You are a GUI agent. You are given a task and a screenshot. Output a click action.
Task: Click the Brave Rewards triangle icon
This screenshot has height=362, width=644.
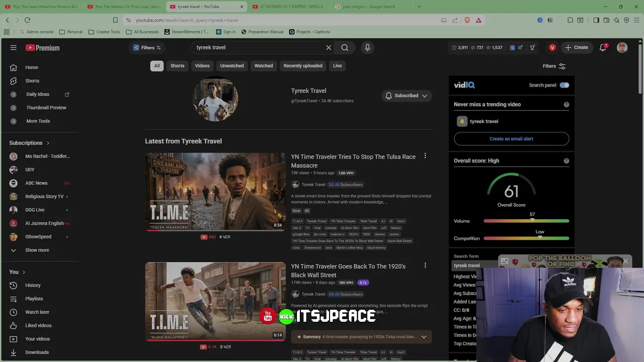pos(478,20)
